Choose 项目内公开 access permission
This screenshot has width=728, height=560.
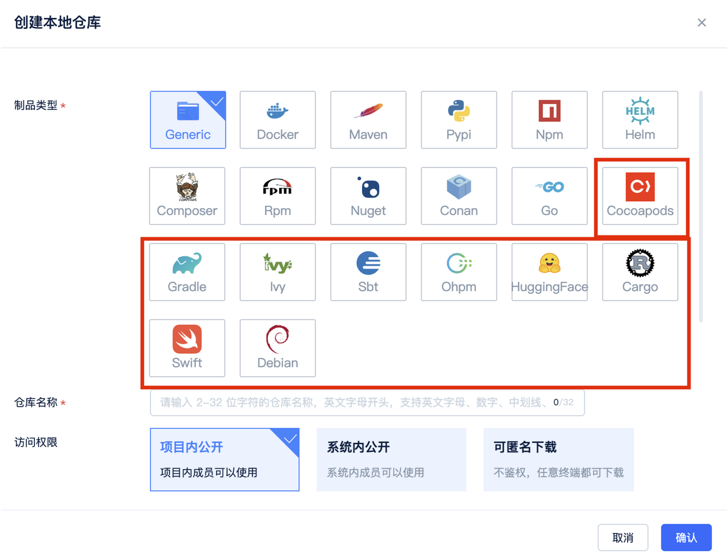[x=225, y=459]
